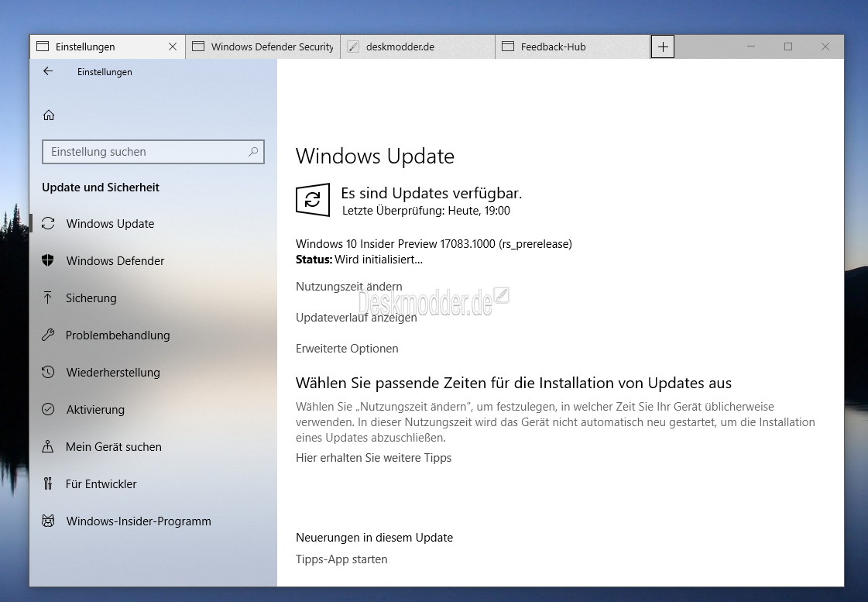Switch to Windows Defender Security tab
The image size is (868, 602).
(263, 46)
